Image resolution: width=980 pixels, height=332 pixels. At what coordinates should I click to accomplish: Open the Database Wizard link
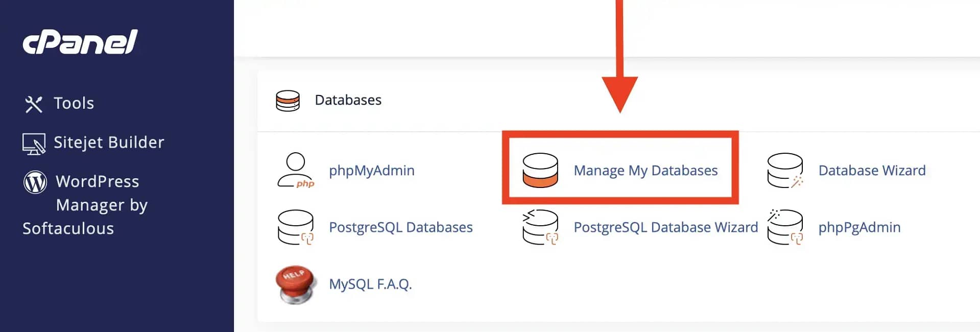[872, 171]
